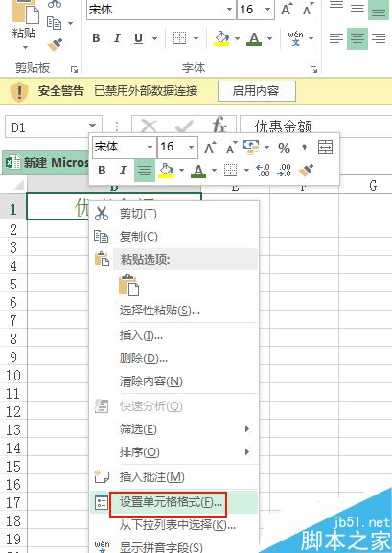Click mini toolbar Merge and Center icon
Image resolution: width=392 pixels, height=553 pixels.
(x=325, y=147)
